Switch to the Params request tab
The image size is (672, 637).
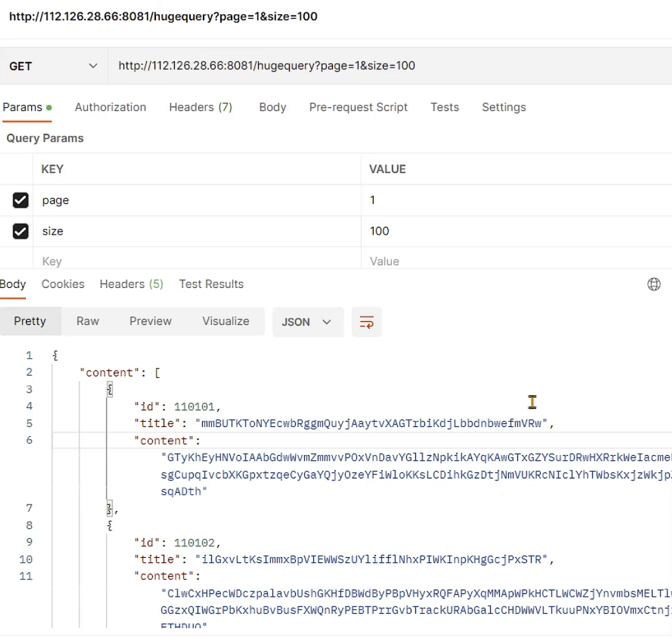pos(27,107)
